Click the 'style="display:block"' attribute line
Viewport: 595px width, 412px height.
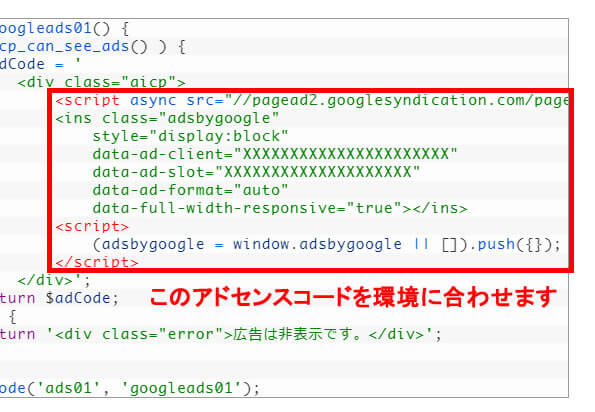tap(190, 136)
